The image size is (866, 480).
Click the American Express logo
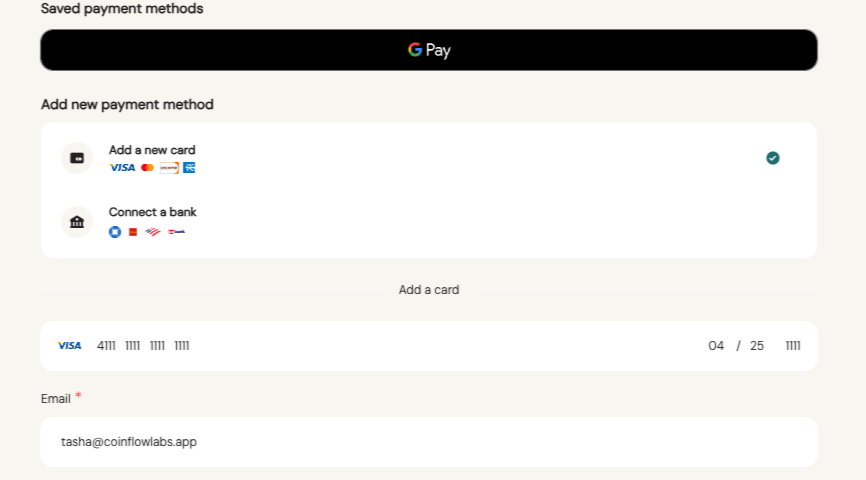click(189, 167)
